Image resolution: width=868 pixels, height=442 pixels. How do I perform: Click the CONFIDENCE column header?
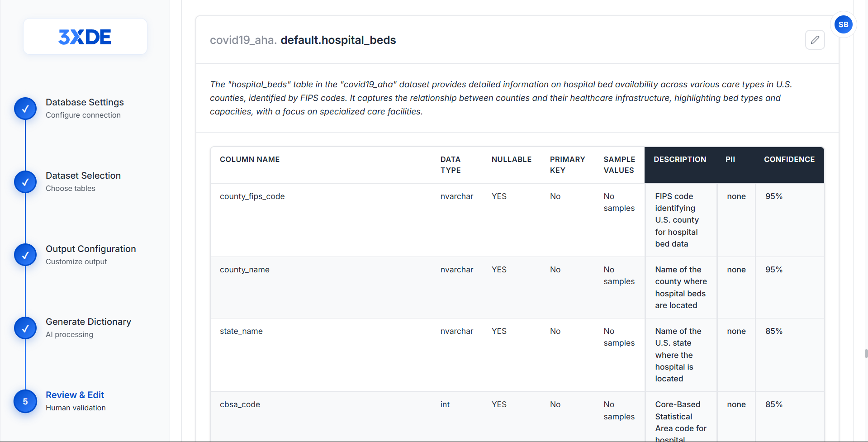tap(789, 159)
